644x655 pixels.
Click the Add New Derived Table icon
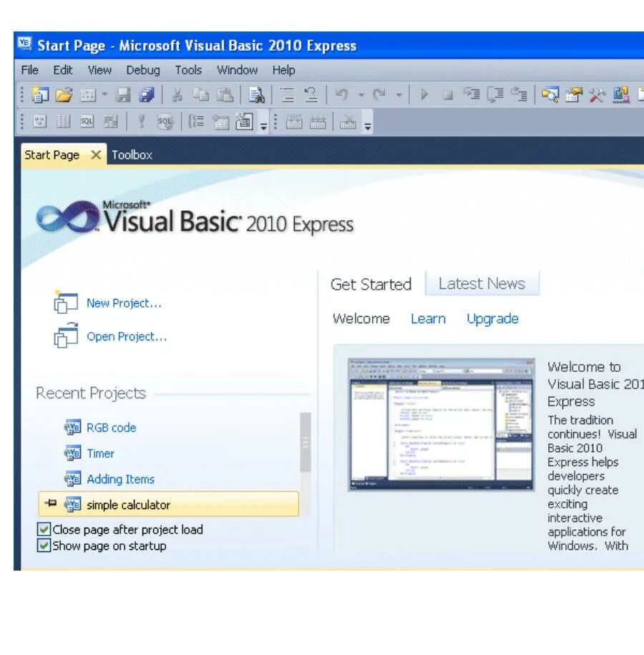click(245, 122)
